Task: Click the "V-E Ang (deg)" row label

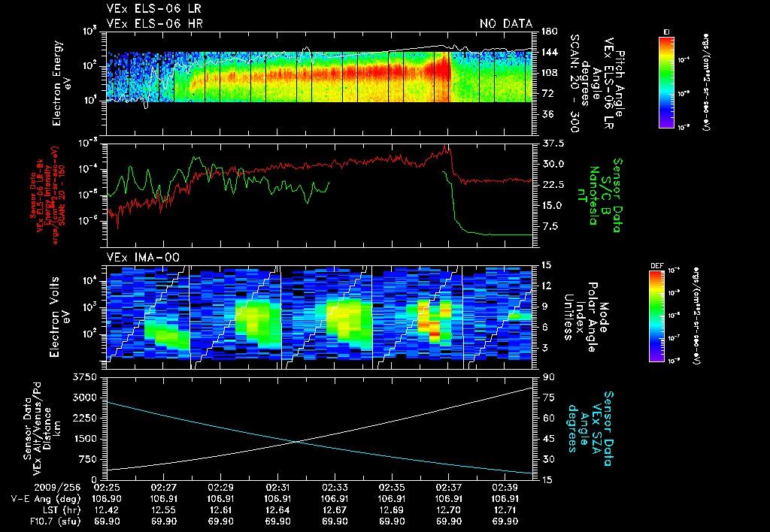Action: click(46, 499)
